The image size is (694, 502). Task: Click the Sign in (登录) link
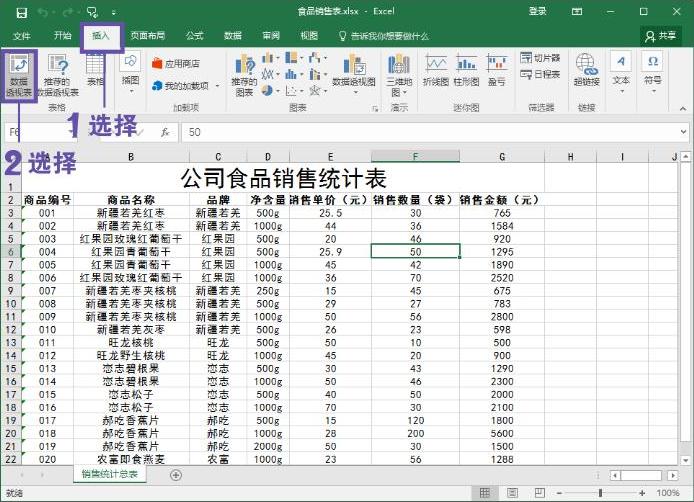[537, 12]
